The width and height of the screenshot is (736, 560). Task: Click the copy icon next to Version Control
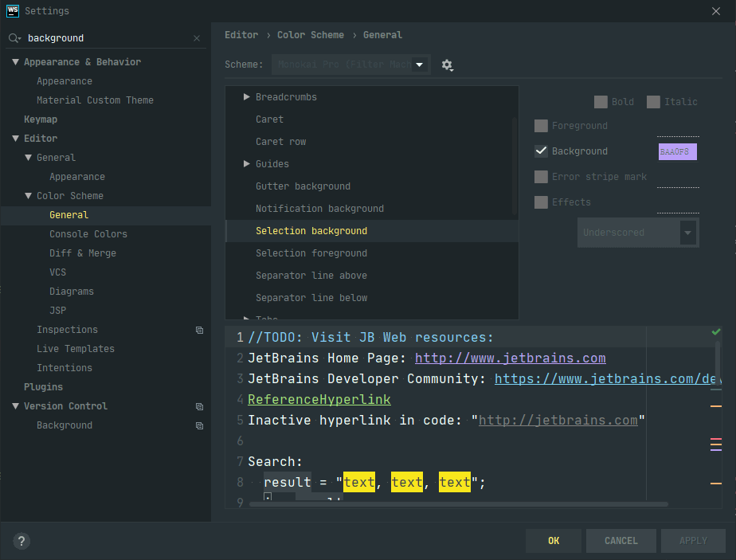coord(199,406)
